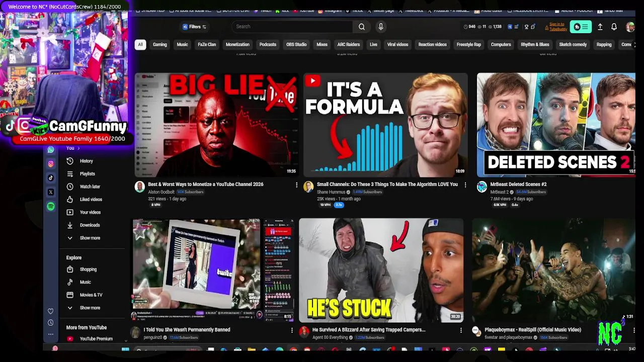Click the search magnifier button
The image size is (644, 362).
(x=361, y=27)
